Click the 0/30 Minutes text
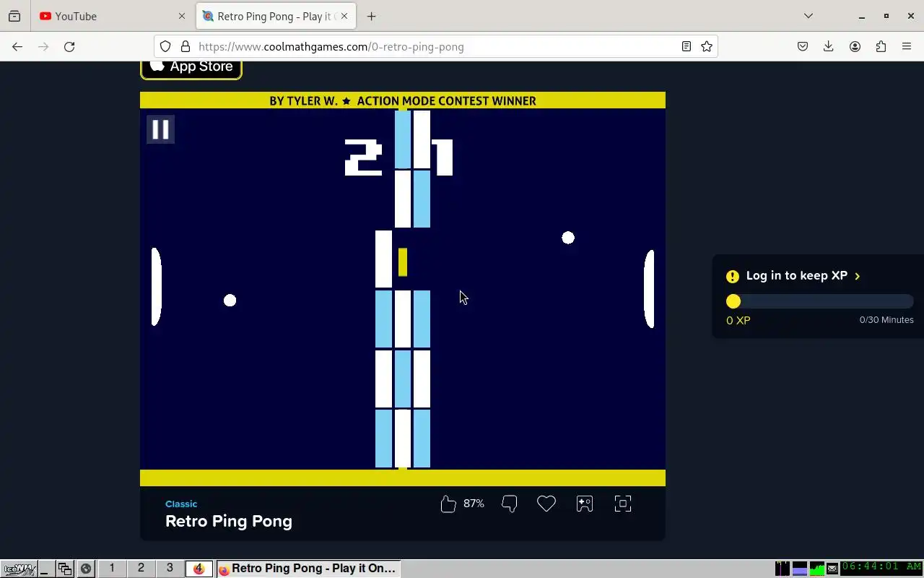Image resolution: width=924 pixels, height=578 pixels. click(886, 319)
